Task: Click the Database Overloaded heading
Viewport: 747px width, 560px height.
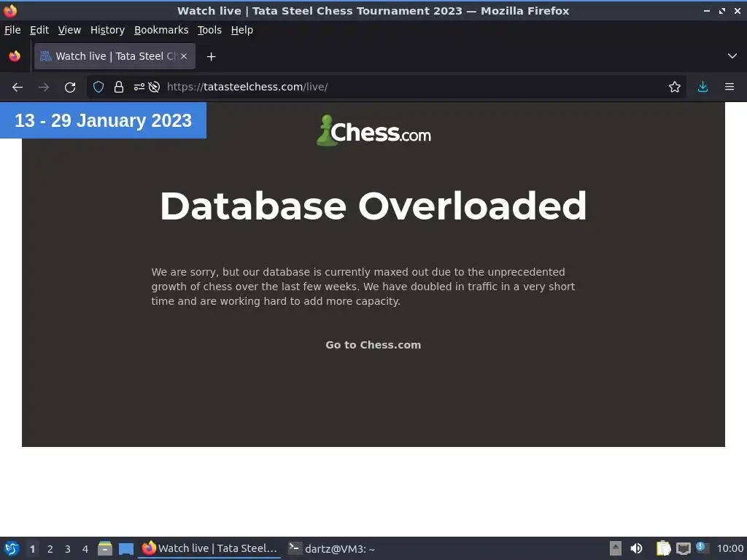Action: click(373, 206)
